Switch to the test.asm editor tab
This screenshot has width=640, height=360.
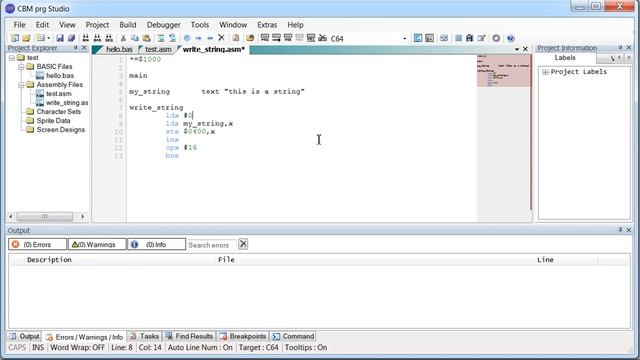(158, 49)
